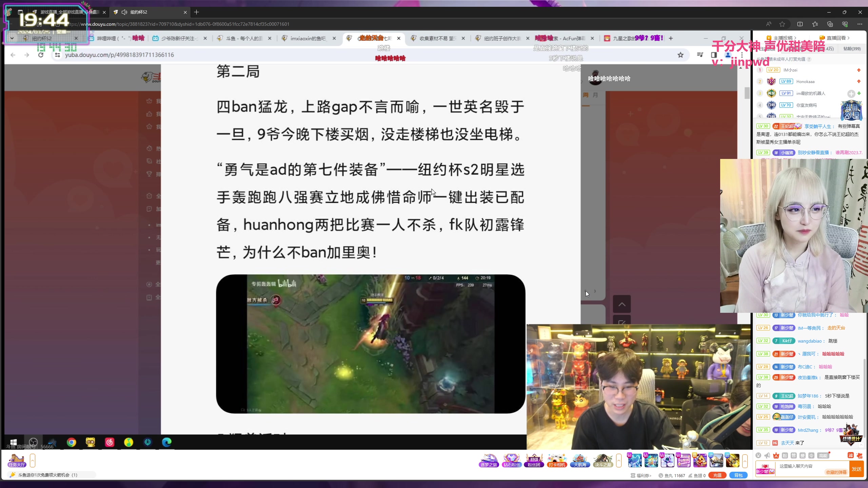Open the 逐梦之旅 activity icon
The height and width of the screenshot is (488, 868).
click(489, 461)
